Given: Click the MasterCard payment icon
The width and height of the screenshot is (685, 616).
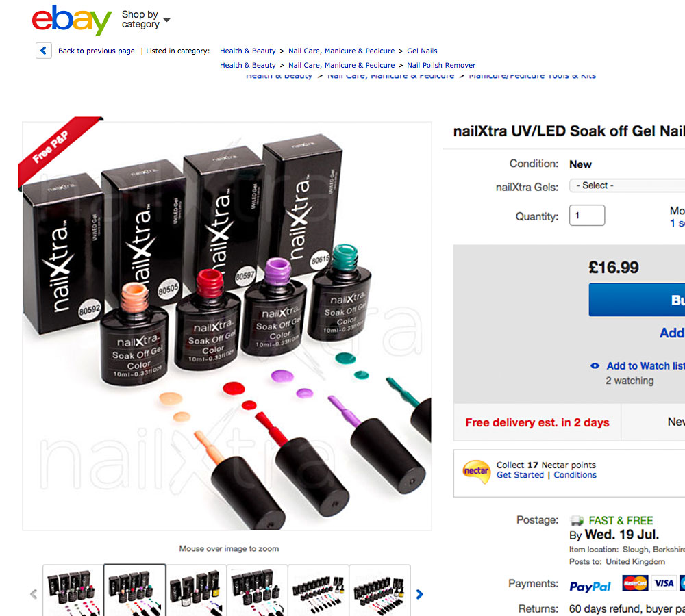Looking at the screenshot, I should (635, 583).
